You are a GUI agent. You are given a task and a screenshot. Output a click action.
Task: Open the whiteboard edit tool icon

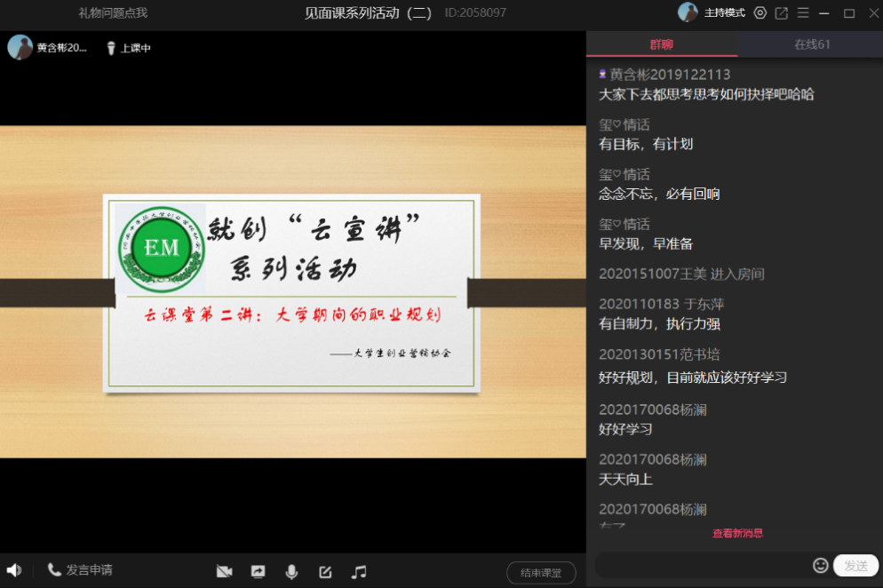point(325,572)
